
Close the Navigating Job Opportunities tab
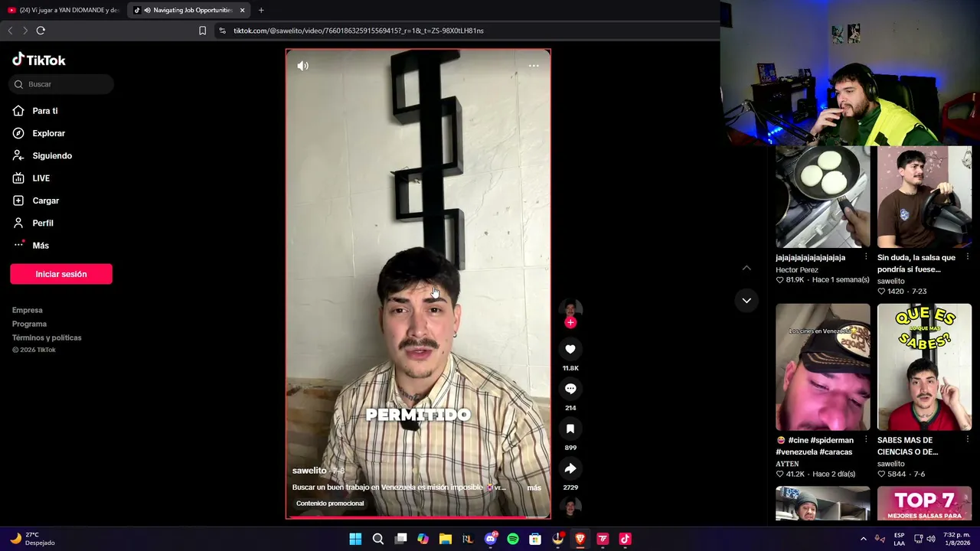point(243,10)
